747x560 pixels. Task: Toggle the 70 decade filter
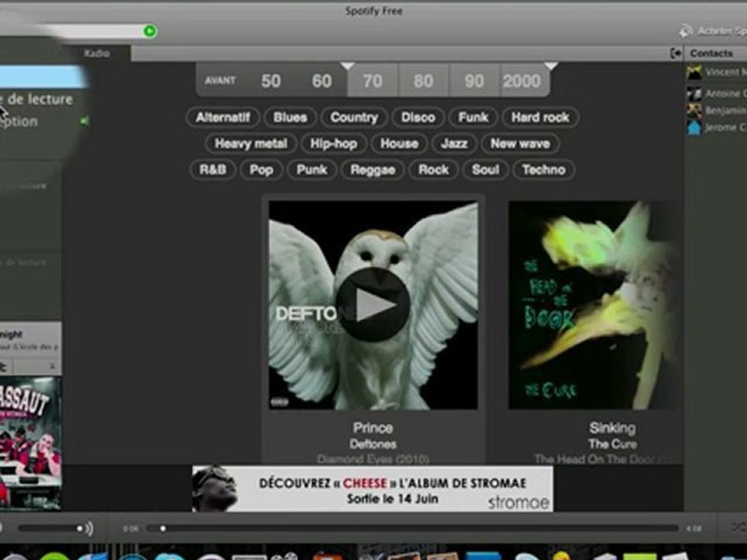pos(373,81)
